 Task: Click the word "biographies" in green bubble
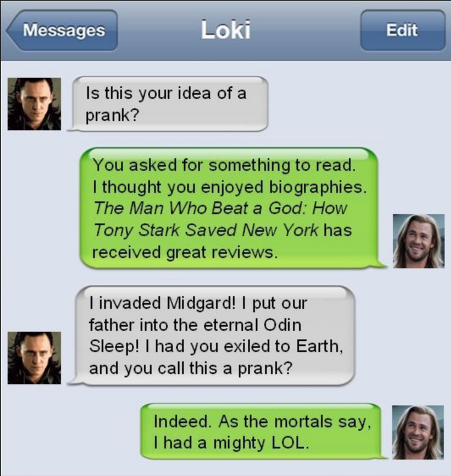[x=318, y=187]
